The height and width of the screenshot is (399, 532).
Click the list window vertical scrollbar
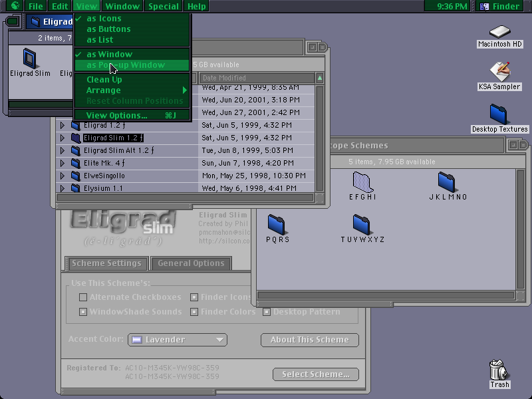[x=319, y=138]
